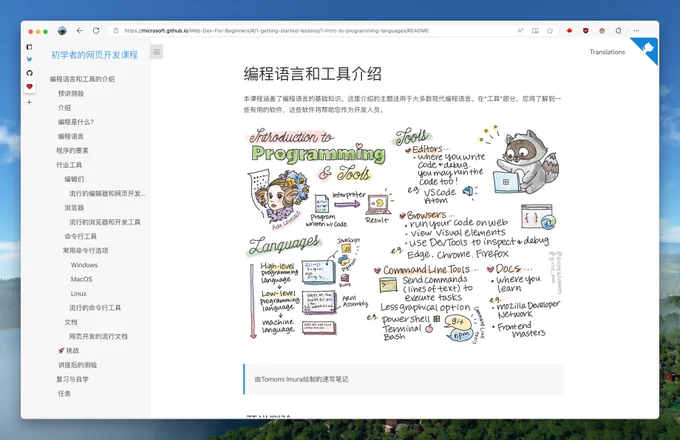Image resolution: width=680 pixels, height=440 pixels.
Task: Reload the page with the refresh icon
Action: point(96,31)
